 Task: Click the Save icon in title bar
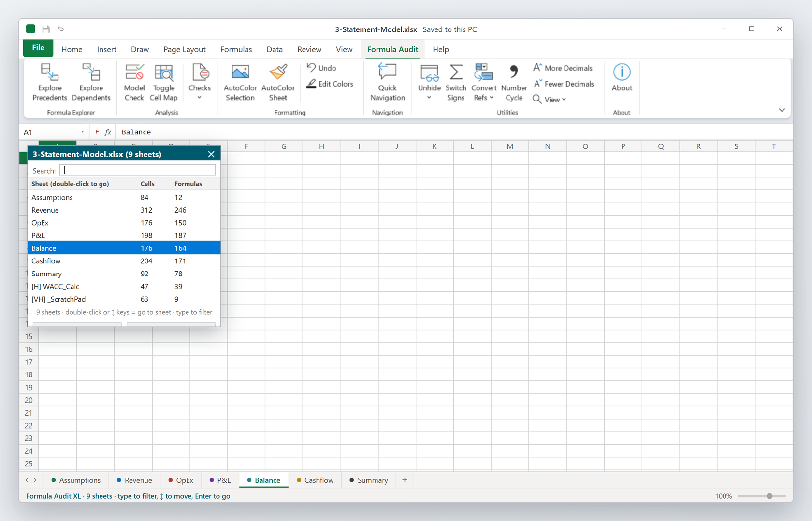pyautogui.click(x=46, y=29)
